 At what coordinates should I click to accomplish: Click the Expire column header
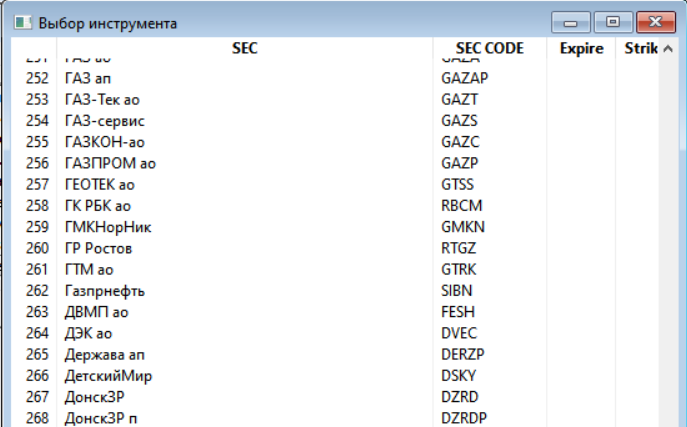click(581, 48)
